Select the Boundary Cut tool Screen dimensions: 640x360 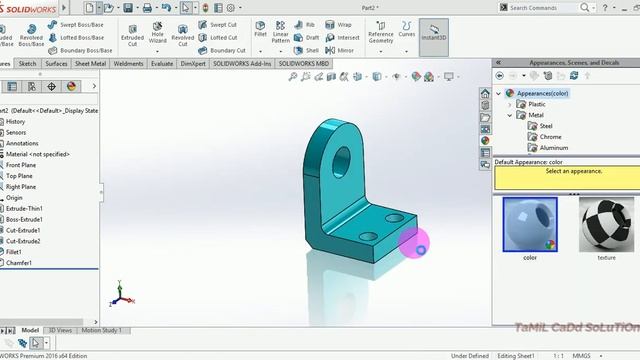point(222,51)
